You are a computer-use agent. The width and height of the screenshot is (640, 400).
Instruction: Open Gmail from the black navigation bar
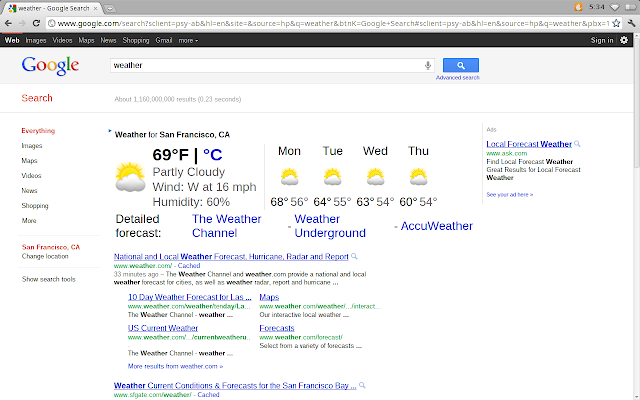pos(164,40)
